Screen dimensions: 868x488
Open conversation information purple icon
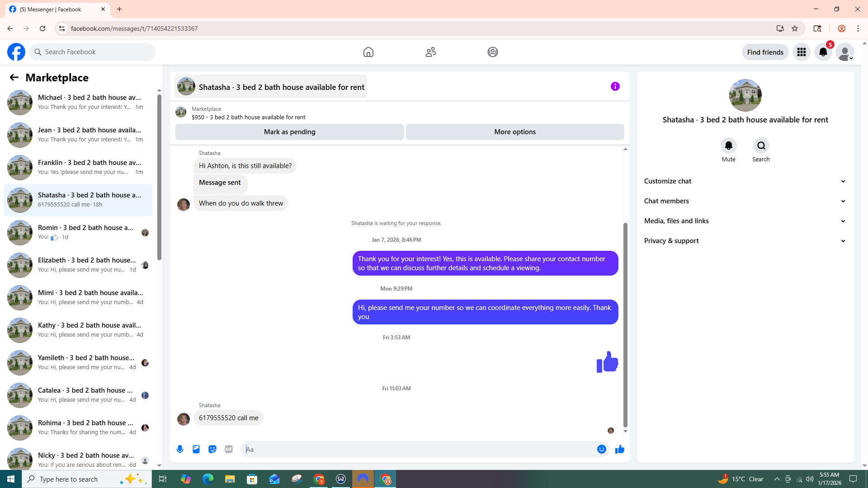(615, 86)
